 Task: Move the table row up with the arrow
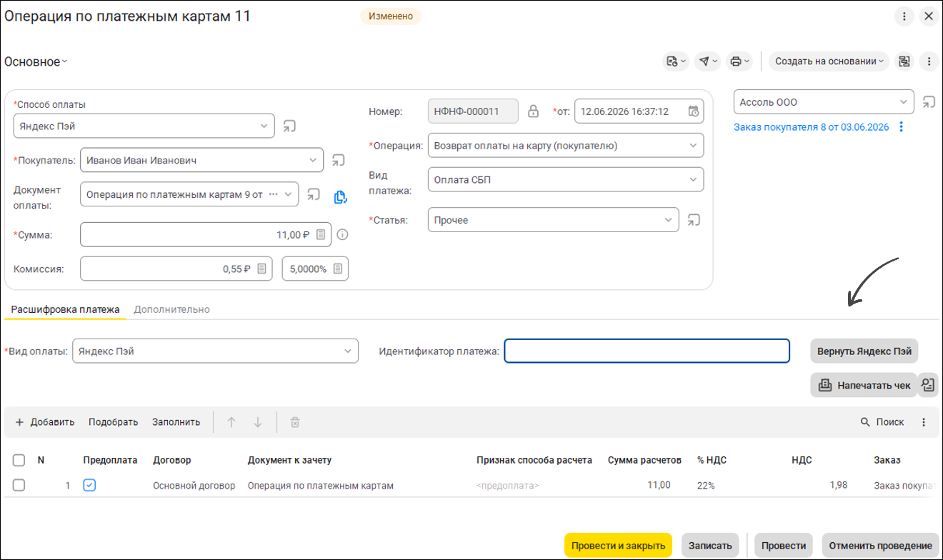coord(231,422)
